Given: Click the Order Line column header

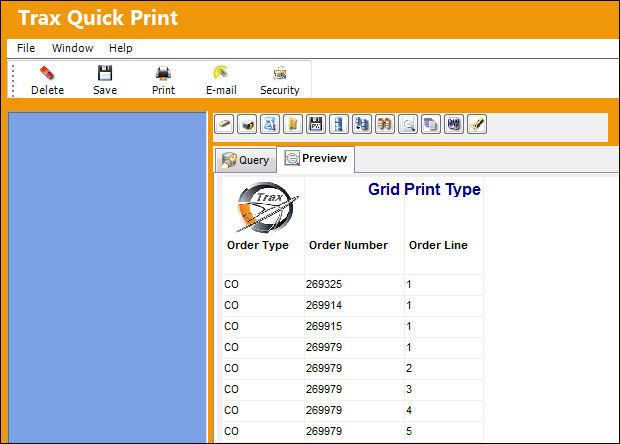Looking at the screenshot, I should [x=438, y=245].
